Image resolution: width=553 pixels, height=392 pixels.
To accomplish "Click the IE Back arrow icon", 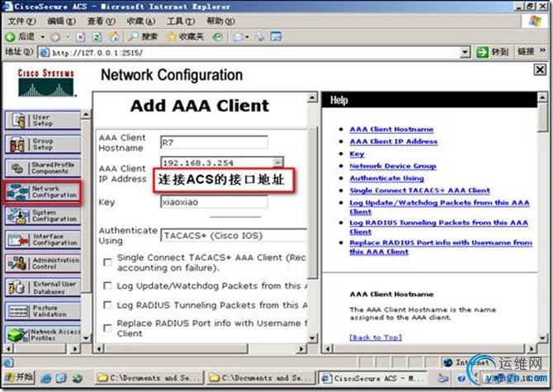I will (x=10, y=36).
